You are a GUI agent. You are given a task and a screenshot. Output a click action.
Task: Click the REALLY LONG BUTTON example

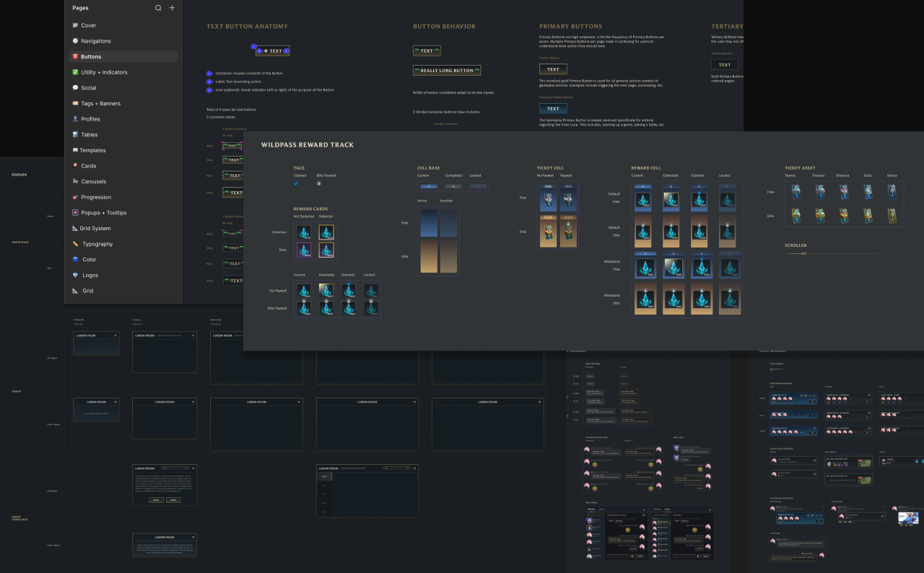pos(447,71)
